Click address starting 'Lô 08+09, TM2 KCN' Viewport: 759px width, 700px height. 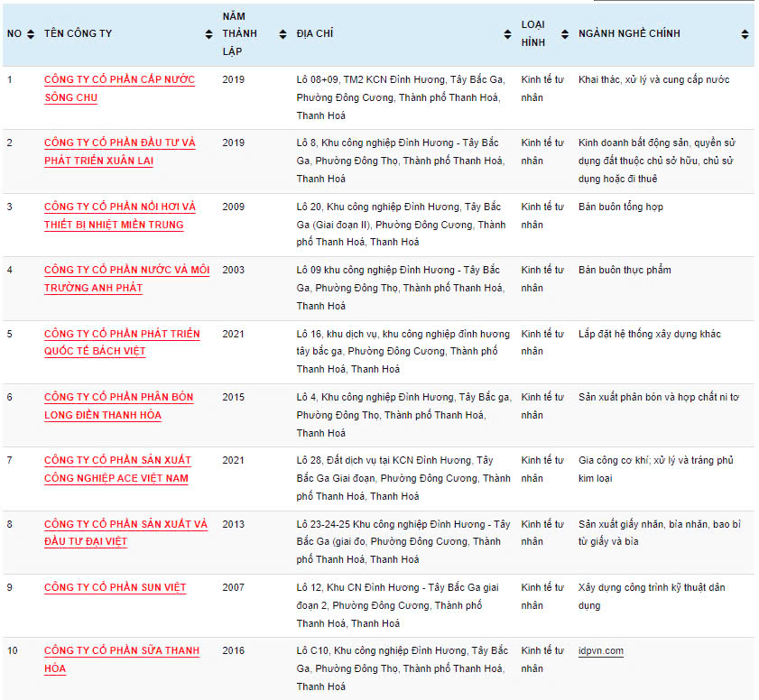(x=401, y=97)
